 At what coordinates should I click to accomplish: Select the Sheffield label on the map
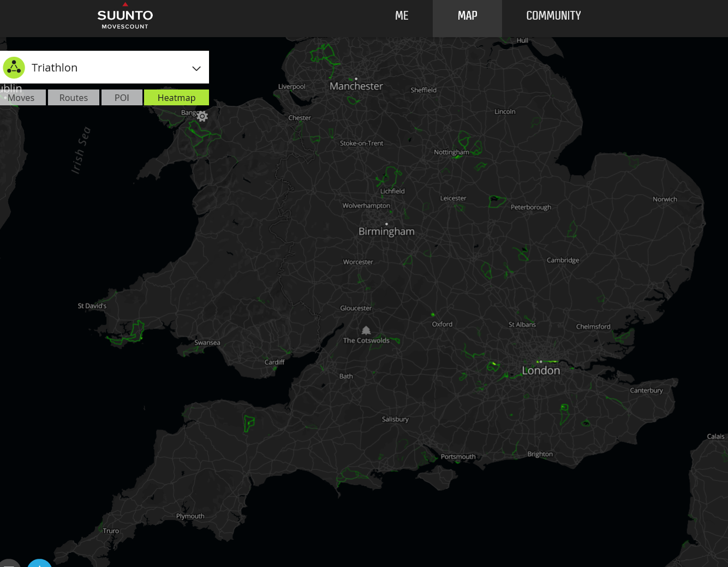pos(423,90)
